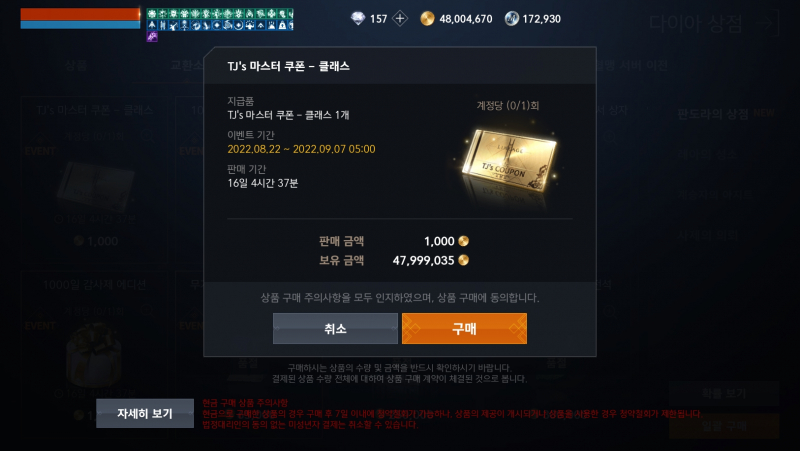Switch to the 교환소 tab
The image size is (800, 451).
point(186,65)
